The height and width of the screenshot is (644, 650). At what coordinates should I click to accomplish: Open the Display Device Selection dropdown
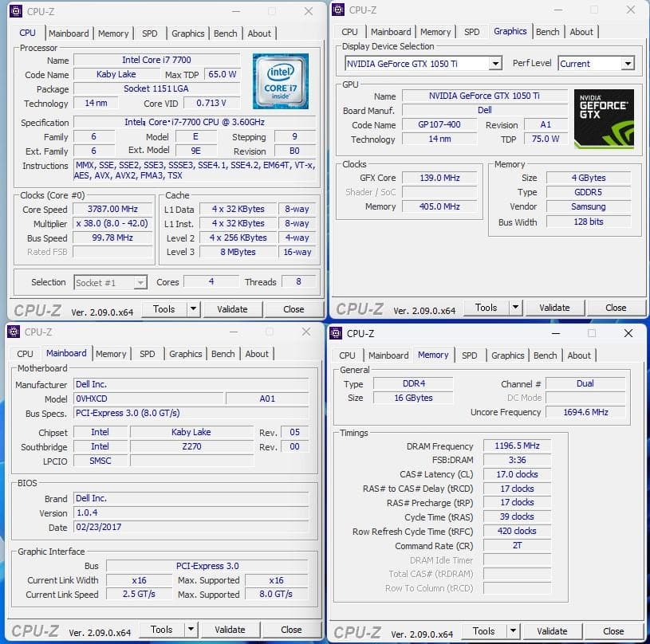(496, 63)
